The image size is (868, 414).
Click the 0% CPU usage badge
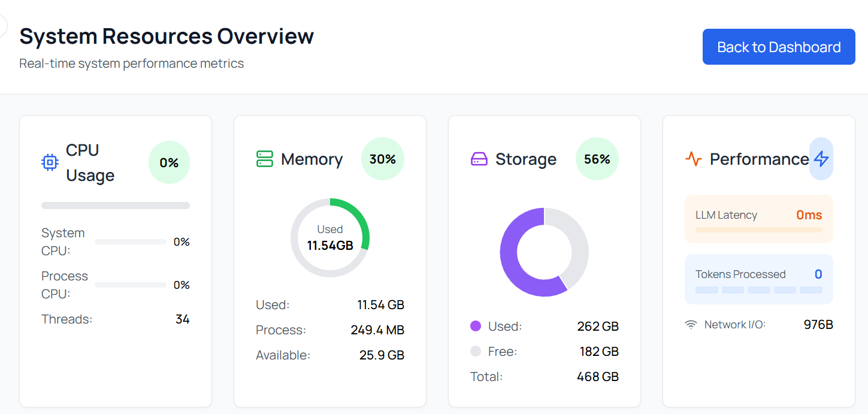coord(169,162)
